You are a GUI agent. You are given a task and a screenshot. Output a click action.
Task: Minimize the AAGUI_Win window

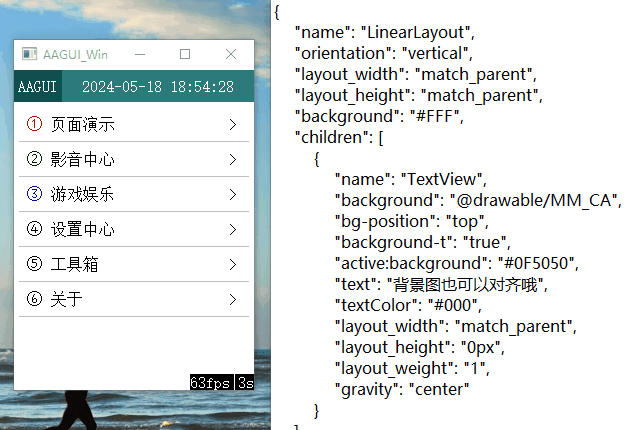tap(140, 54)
